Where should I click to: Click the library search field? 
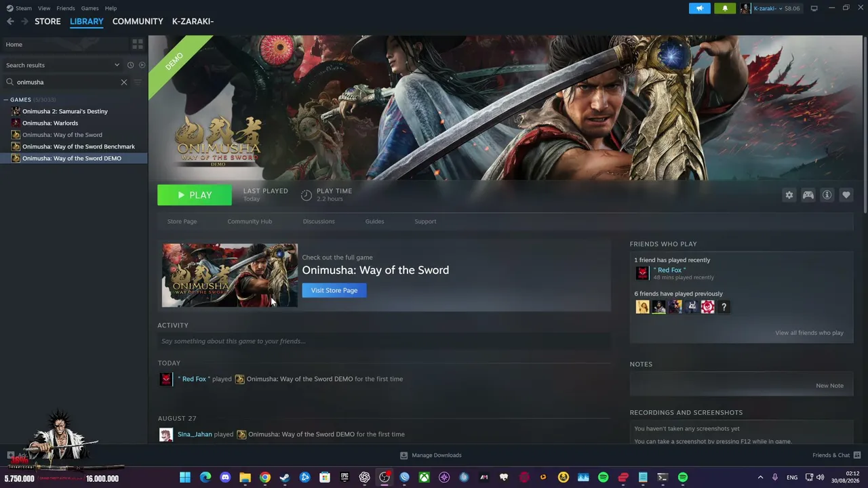click(66, 82)
